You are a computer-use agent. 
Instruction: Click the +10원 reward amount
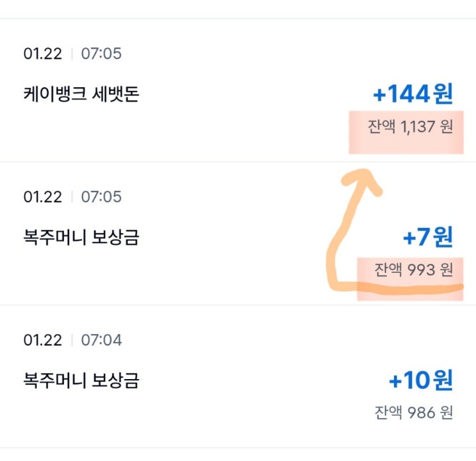(x=420, y=382)
